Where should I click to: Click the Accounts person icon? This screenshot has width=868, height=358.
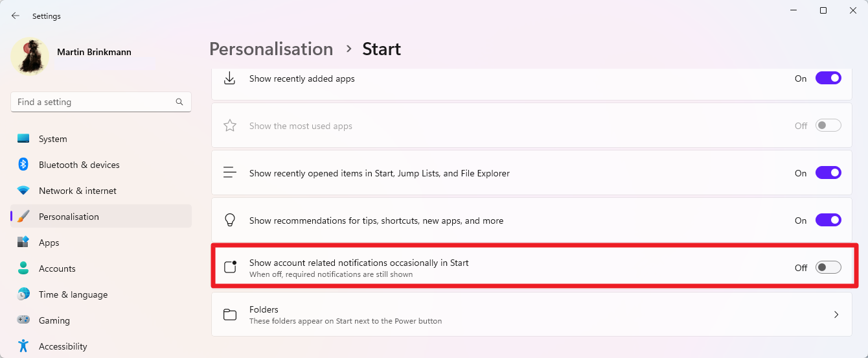(23, 268)
